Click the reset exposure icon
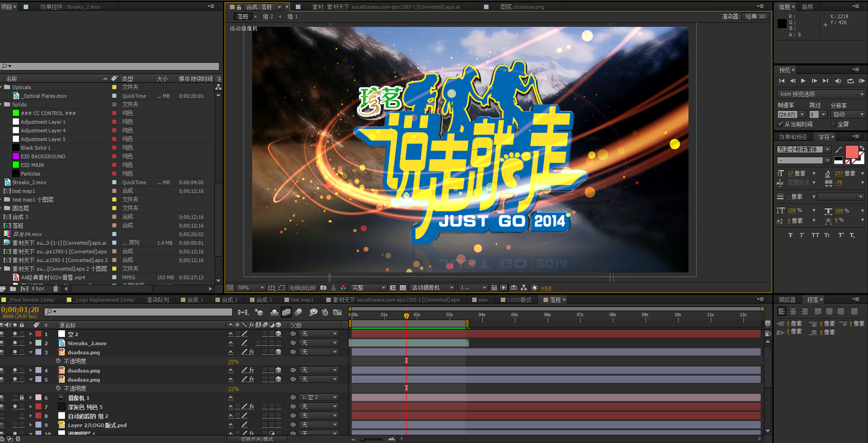The width and height of the screenshot is (868, 443). pyautogui.click(x=535, y=287)
